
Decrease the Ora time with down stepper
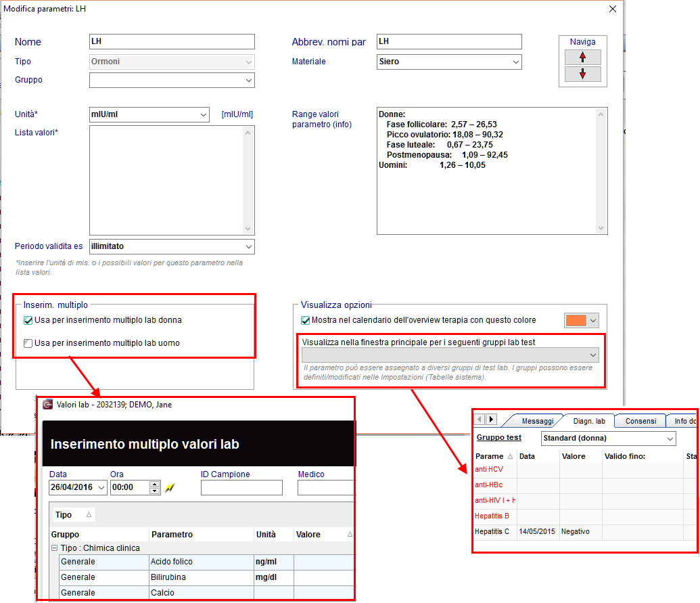click(x=154, y=491)
